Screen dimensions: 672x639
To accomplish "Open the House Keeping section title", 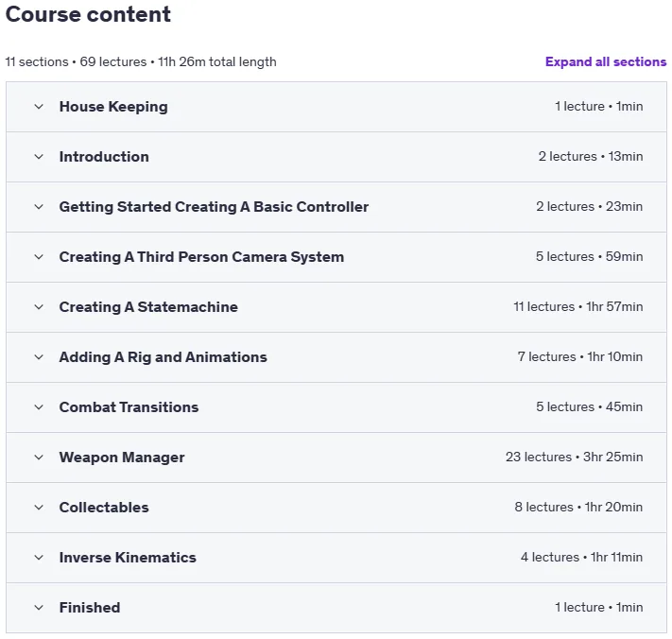I will (113, 107).
